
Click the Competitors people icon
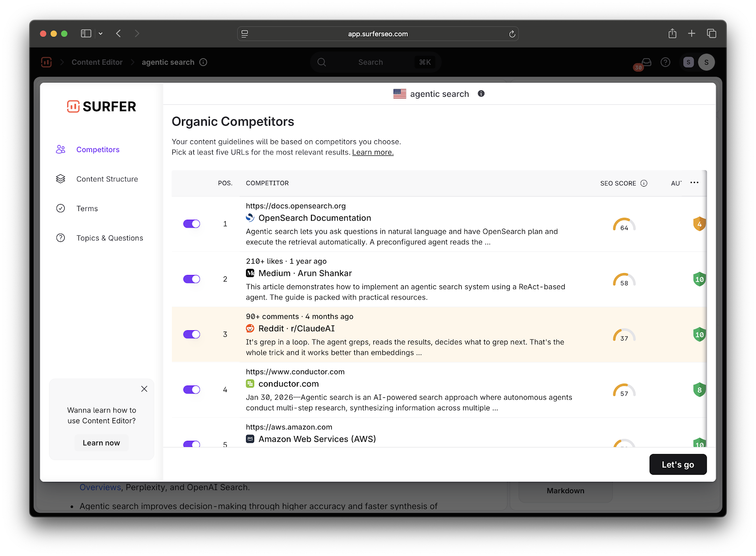coord(60,149)
